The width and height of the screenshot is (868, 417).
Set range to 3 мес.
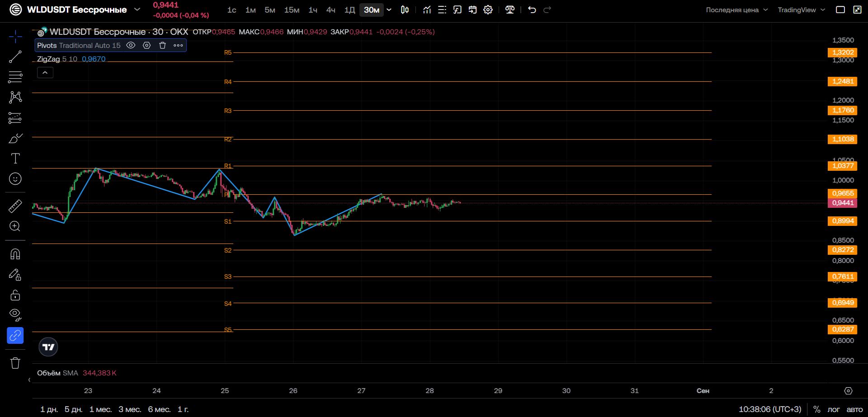130,409
